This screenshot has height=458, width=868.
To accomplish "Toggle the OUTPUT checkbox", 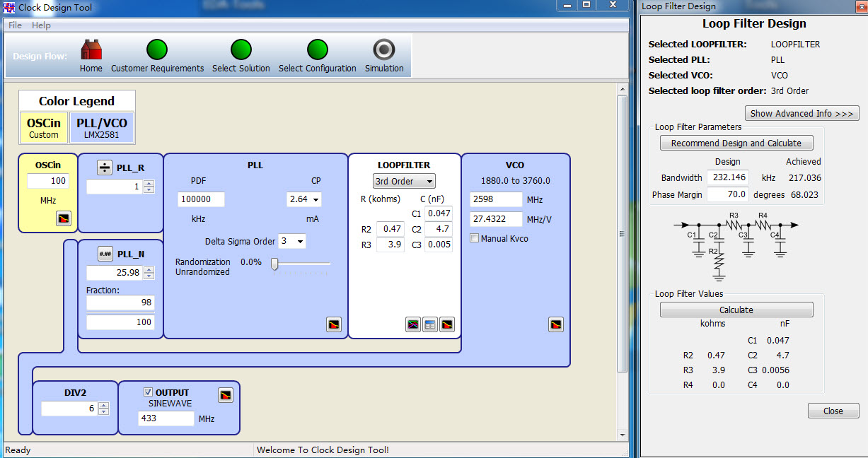I will click(148, 392).
